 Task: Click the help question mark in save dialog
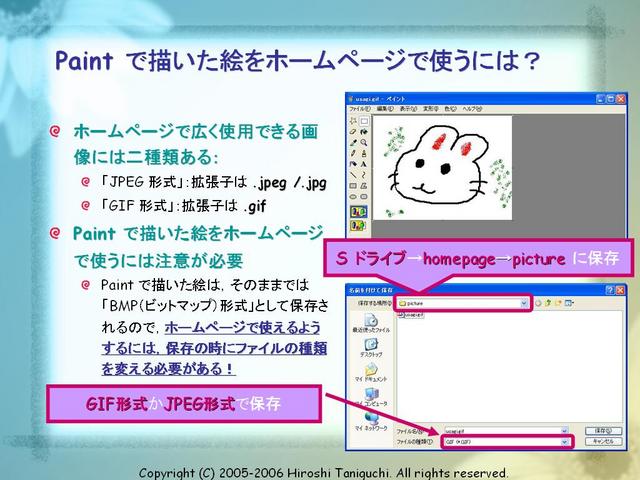[x=610, y=290]
